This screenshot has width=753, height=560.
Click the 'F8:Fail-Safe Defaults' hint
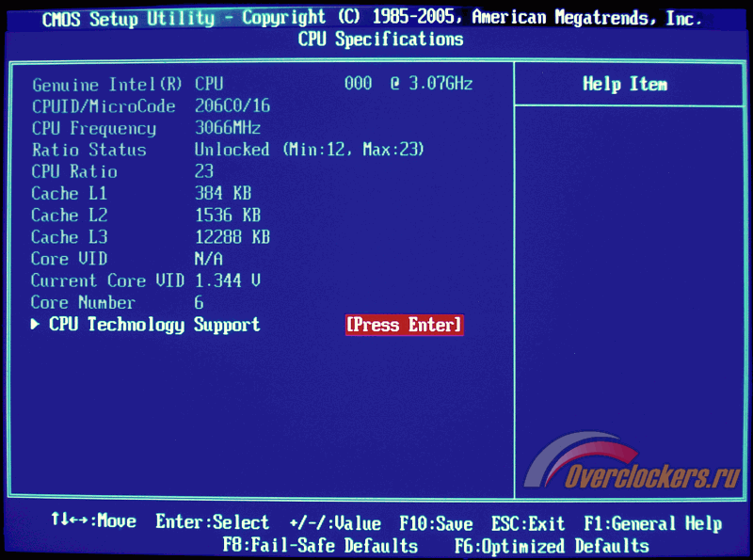coord(320,546)
